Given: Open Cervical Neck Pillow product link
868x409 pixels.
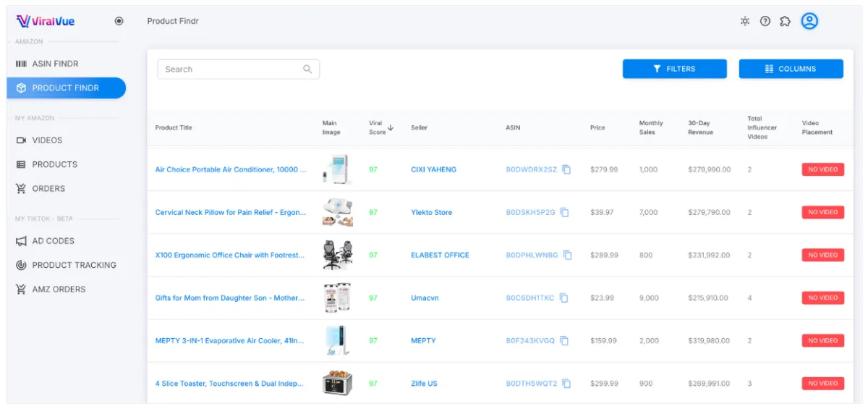Looking at the screenshot, I should [231, 213].
